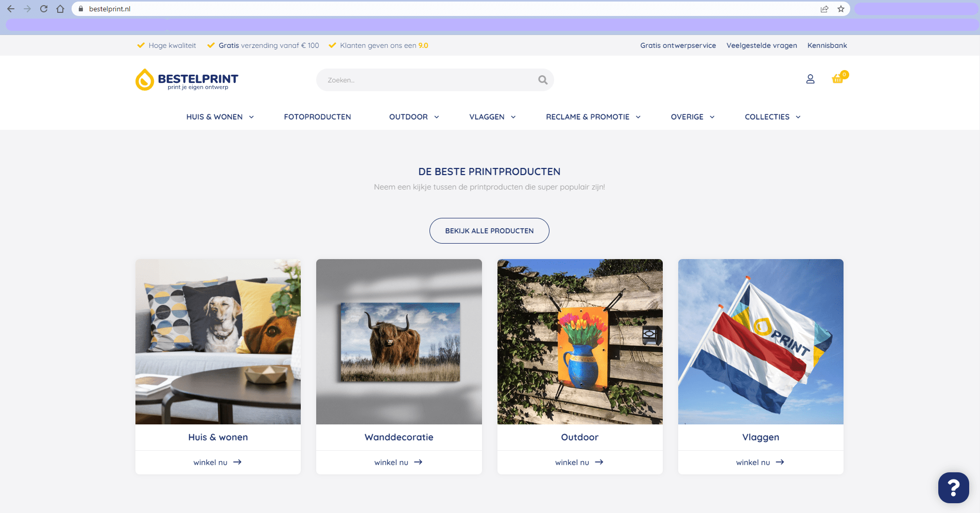Open the highland cow Wanddecoratie image

(399, 341)
